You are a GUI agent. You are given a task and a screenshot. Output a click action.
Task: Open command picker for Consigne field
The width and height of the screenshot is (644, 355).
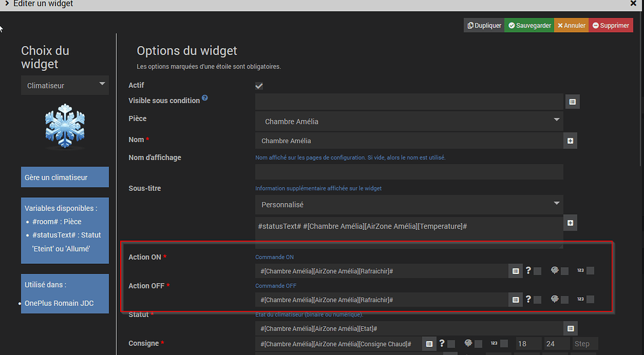click(x=429, y=344)
